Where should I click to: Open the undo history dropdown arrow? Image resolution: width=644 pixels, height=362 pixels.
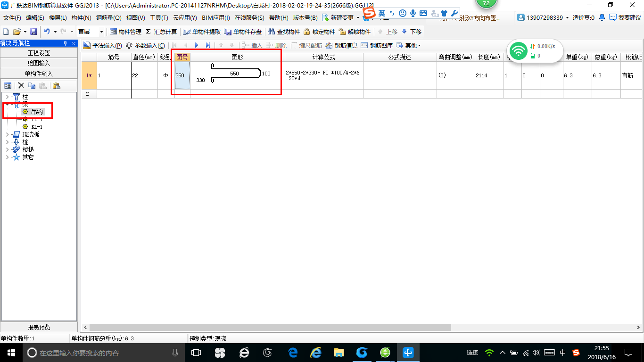point(55,32)
